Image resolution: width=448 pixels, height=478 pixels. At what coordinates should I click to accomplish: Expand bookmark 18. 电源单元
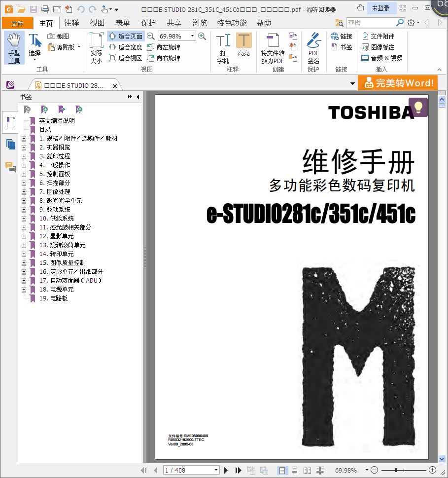(24, 289)
